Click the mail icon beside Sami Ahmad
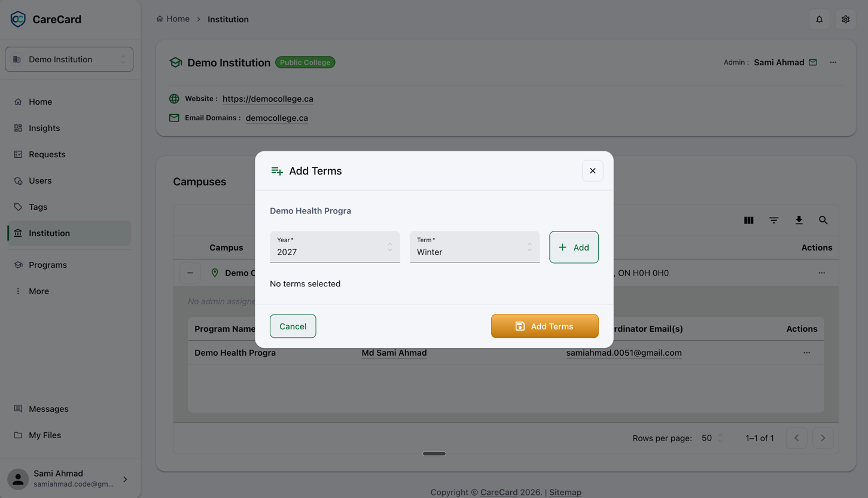This screenshot has height=498, width=868. coord(813,62)
